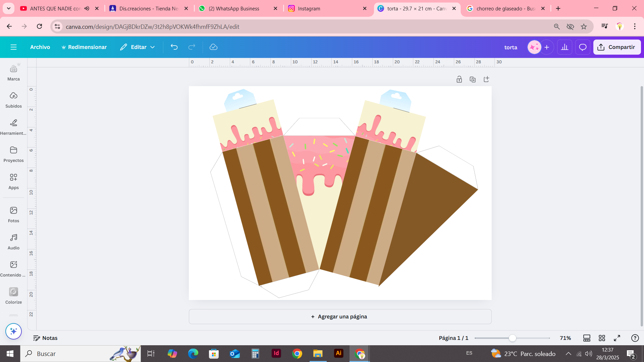Screen dimensions: 644x362
Task: Toggle grid view of pages
Action: pos(602,338)
